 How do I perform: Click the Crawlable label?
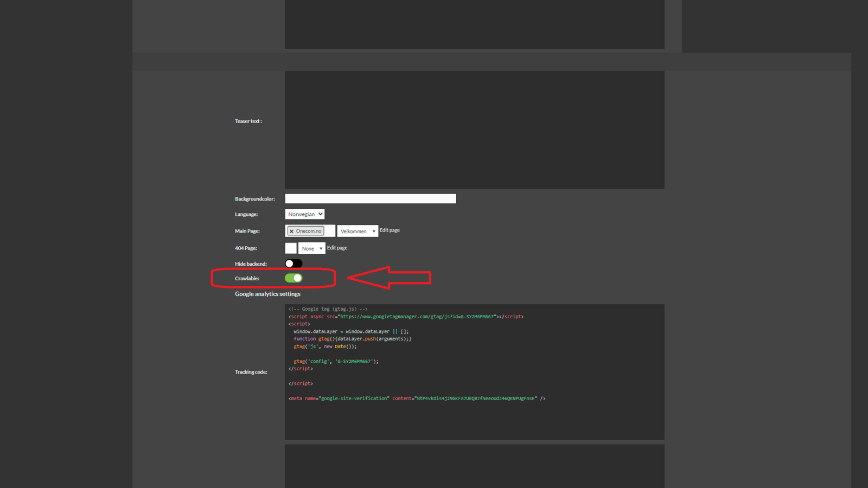click(247, 278)
